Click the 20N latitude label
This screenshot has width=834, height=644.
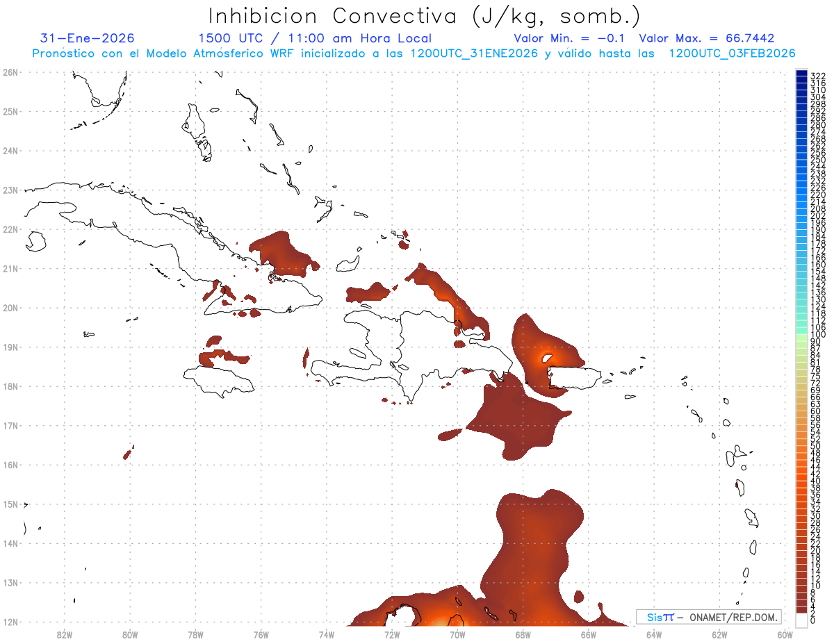(x=10, y=308)
